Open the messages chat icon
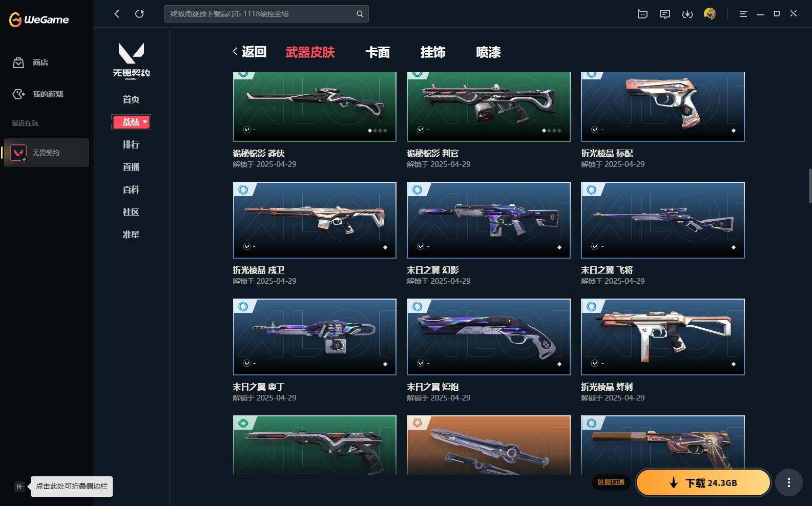The height and width of the screenshot is (506, 812). coord(665,14)
